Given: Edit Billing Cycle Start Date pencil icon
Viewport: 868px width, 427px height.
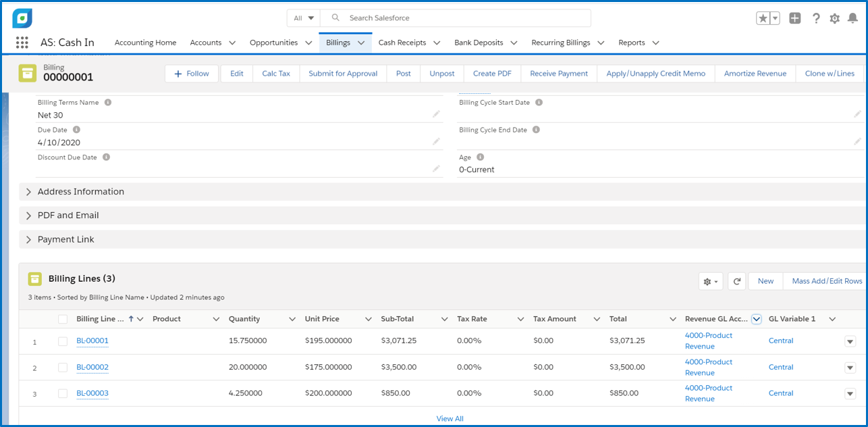Looking at the screenshot, I should (x=857, y=114).
